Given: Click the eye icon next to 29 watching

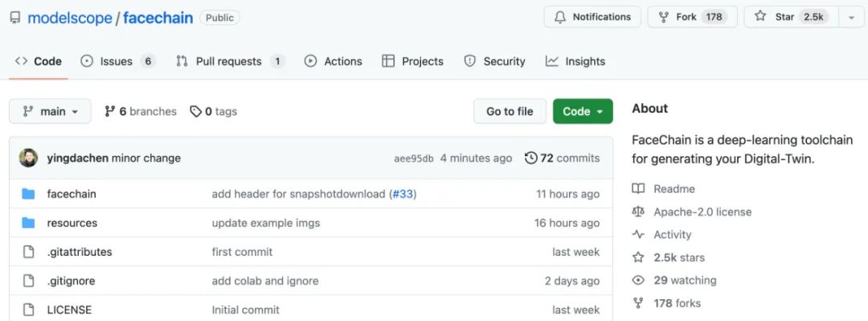Looking at the screenshot, I should click(x=638, y=281).
